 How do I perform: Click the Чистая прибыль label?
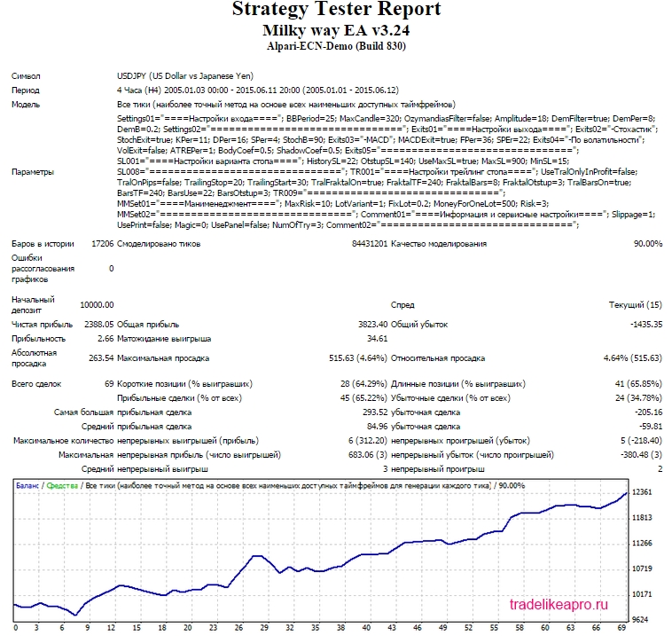point(42,325)
